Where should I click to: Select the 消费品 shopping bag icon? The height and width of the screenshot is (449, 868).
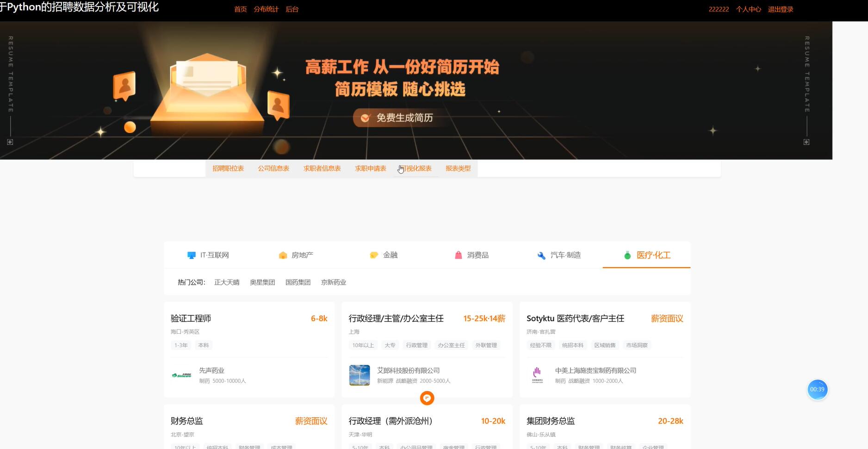tap(458, 255)
